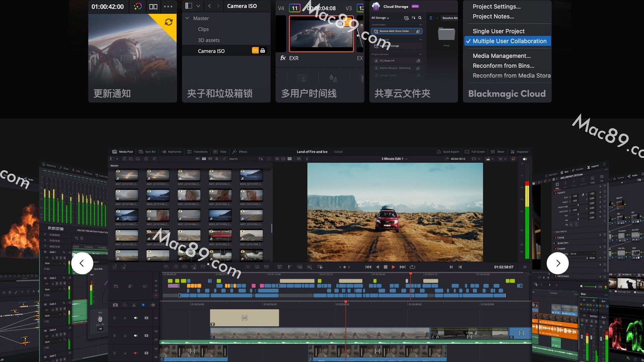The image size is (644, 362).
Task: Go to next slide arrow button
Action: pos(557,263)
